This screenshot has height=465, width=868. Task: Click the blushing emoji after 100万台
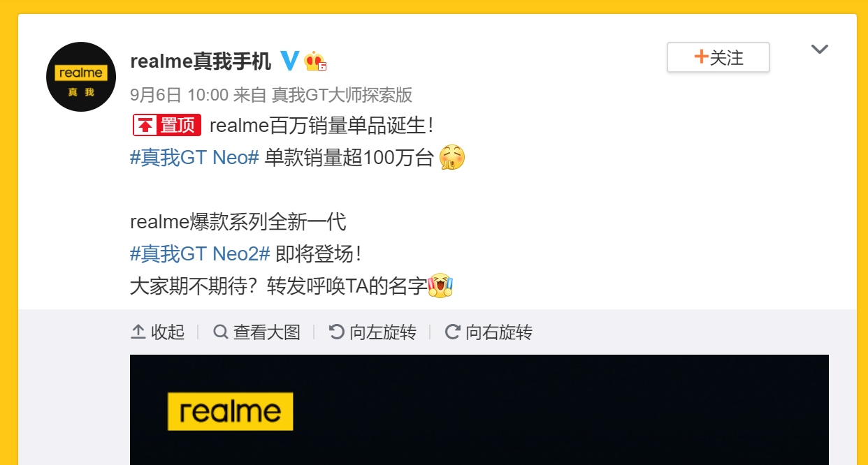pyautogui.click(x=452, y=158)
